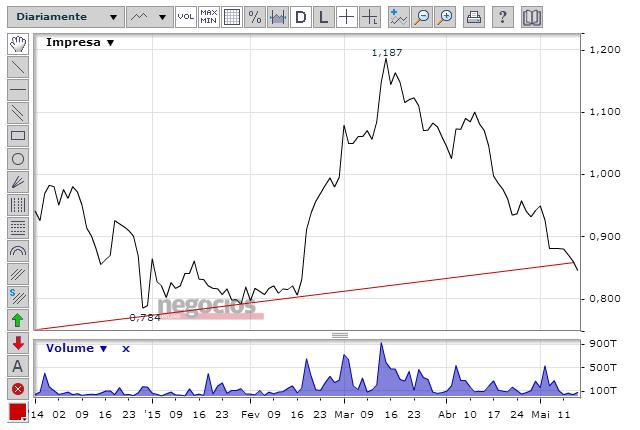
Task: Toggle the VOL volume panel button
Action: [x=186, y=17]
